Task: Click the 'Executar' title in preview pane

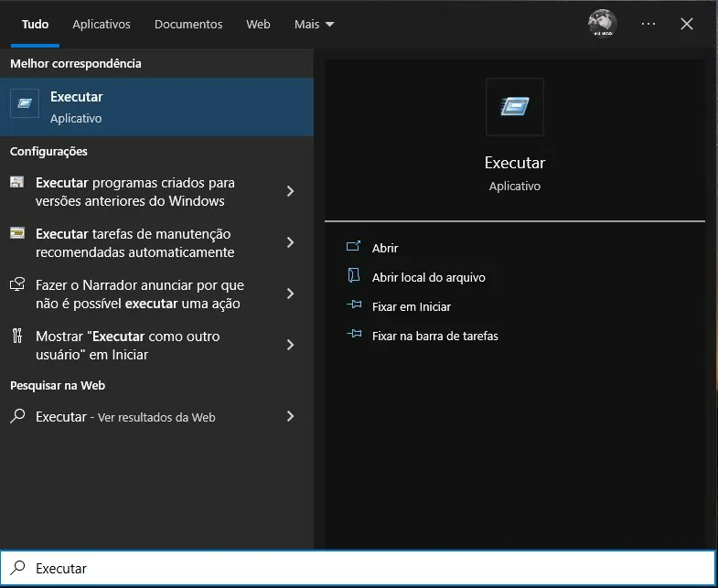Action: click(515, 163)
